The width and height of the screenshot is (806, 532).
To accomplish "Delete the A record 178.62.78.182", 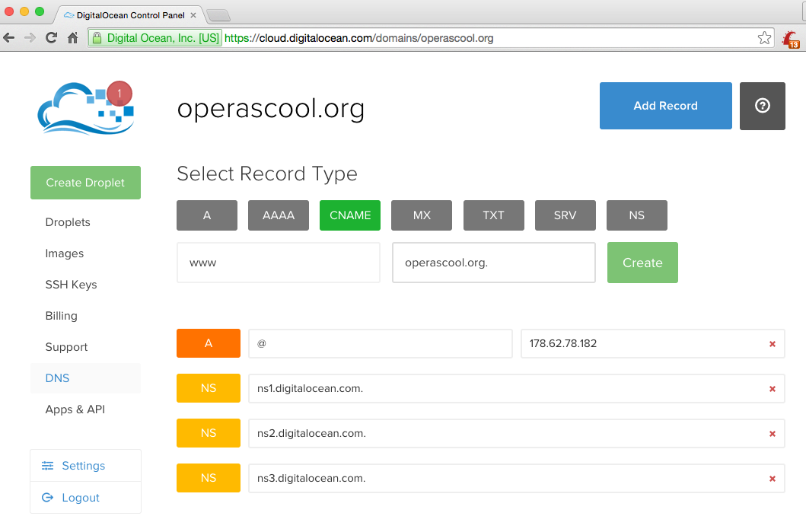I will [772, 344].
